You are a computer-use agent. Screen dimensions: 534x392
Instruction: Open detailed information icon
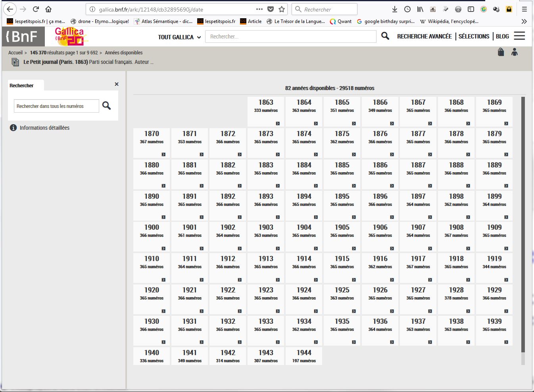click(x=13, y=128)
